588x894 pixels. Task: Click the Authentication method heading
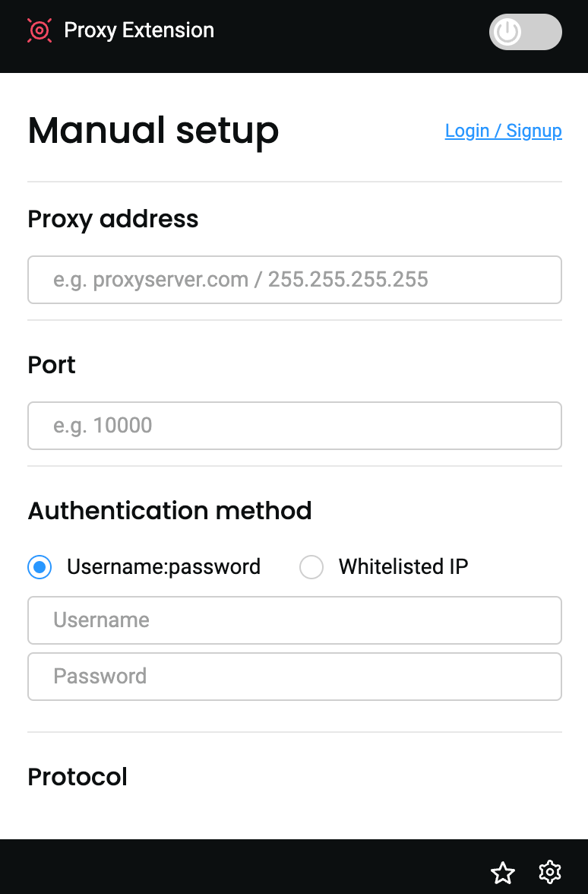click(x=169, y=511)
